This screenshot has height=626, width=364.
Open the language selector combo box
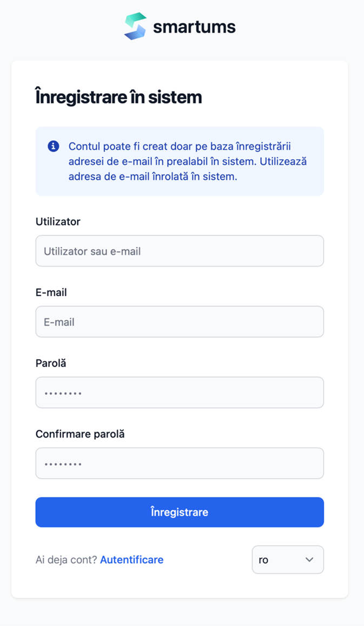[288, 559]
